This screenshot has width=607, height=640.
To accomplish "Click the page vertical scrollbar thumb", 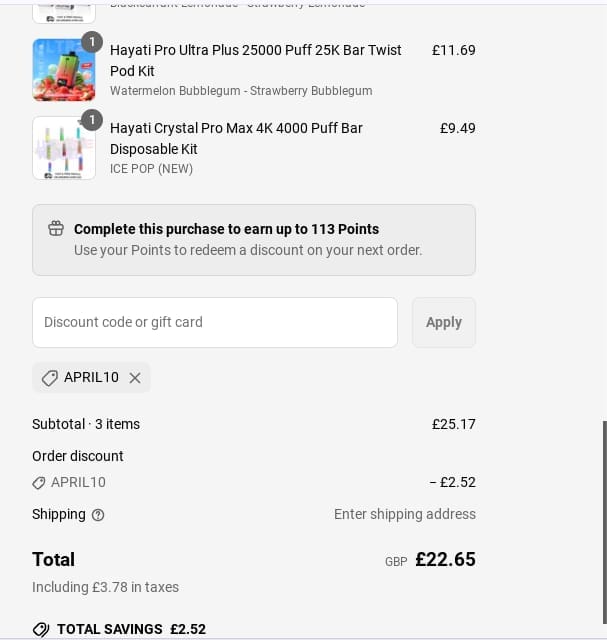I will pos(605,522).
